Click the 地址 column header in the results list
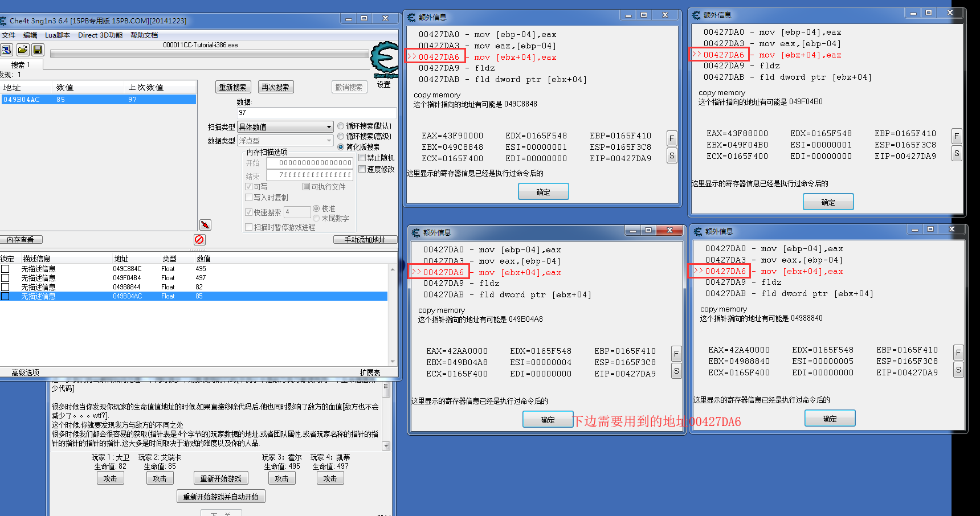980x516 pixels. point(26,87)
